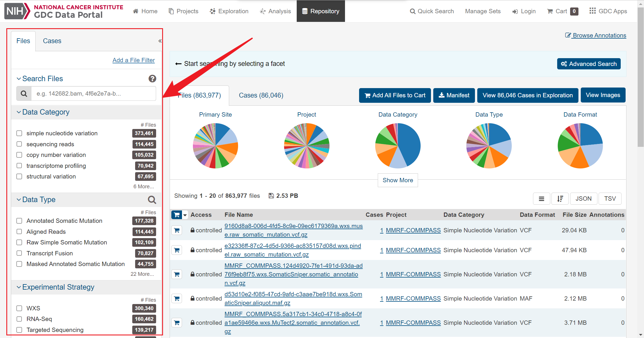Viewport: 644px width, 338px height.
Task: Click the Manifest download button
Action: coord(454,95)
